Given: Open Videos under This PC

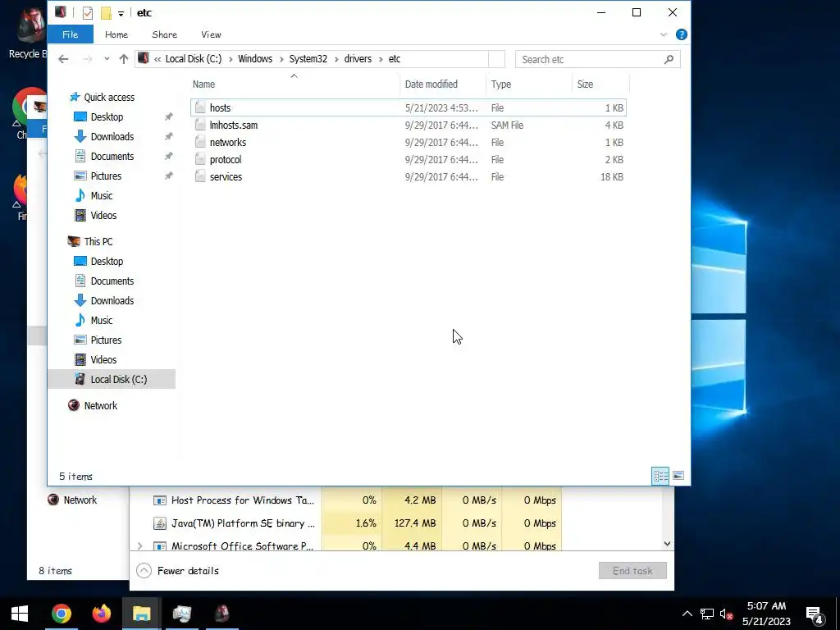Looking at the screenshot, I should coord(103,360).
